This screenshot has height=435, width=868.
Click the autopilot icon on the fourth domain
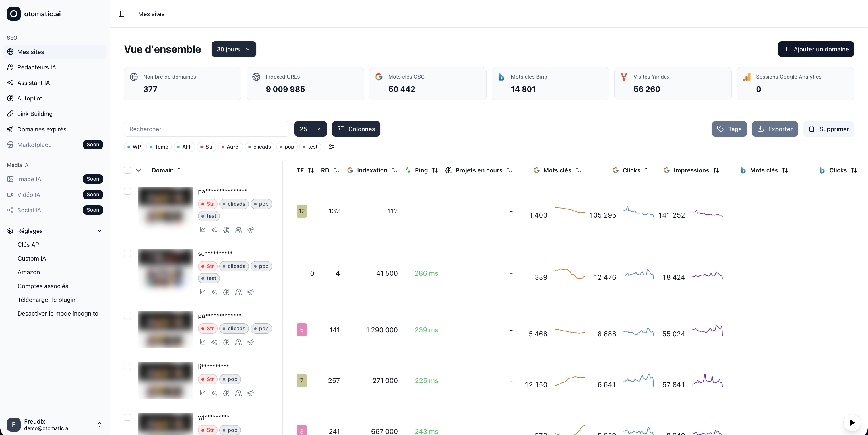point(226,393)
